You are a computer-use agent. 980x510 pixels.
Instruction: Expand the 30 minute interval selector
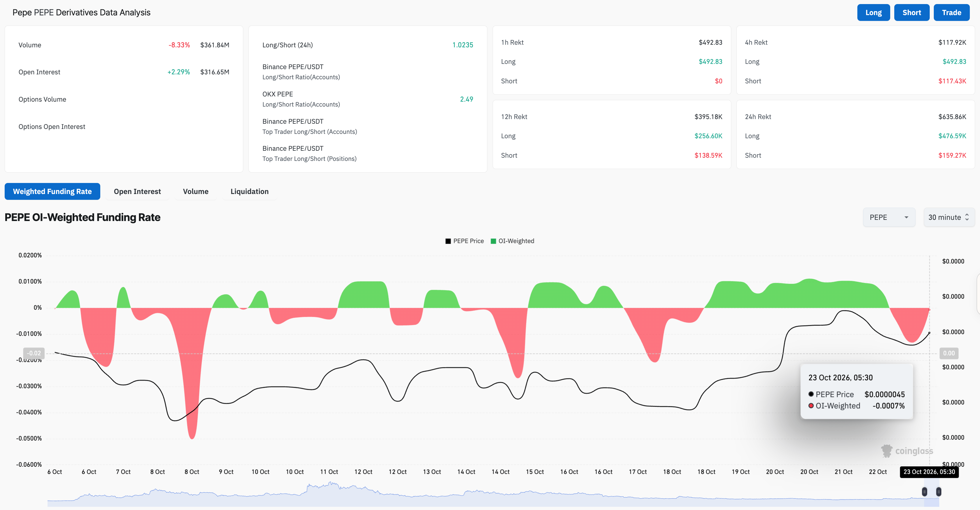click(949, 217)
